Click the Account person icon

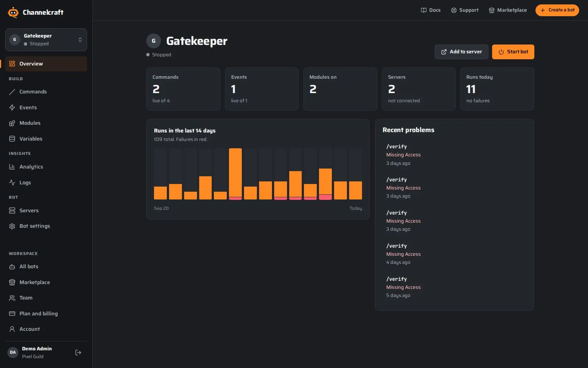point(12,329)
